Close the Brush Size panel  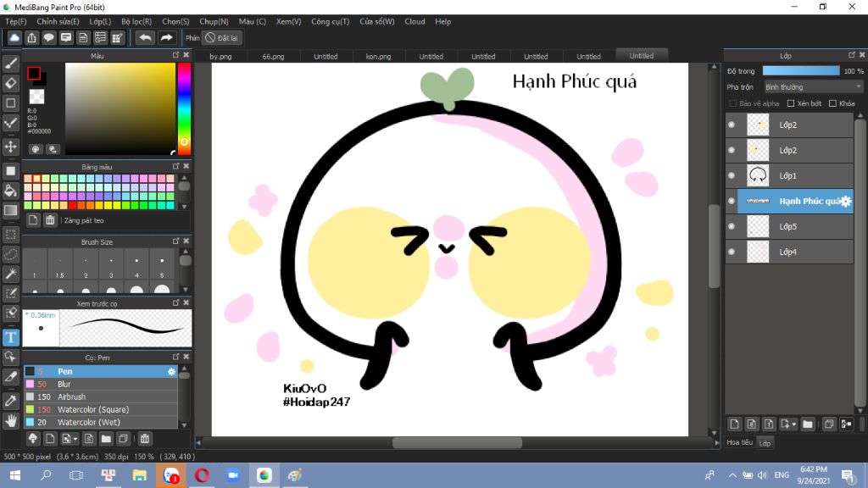pyautogui.click(x=186, y=241)
